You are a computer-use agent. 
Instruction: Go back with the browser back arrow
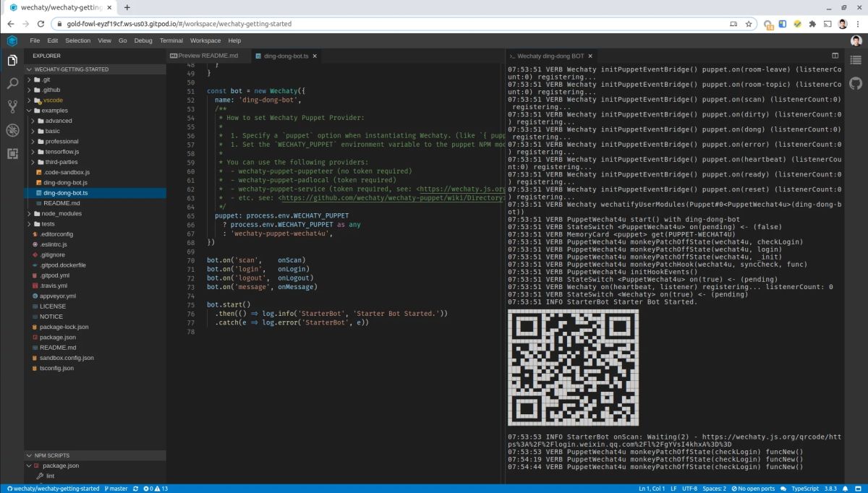pyautogui.click(x=10, y=24)
